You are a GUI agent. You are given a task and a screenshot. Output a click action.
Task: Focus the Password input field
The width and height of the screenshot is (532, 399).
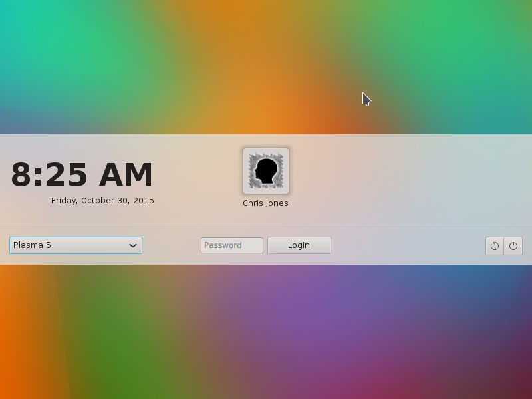(232, 245)
